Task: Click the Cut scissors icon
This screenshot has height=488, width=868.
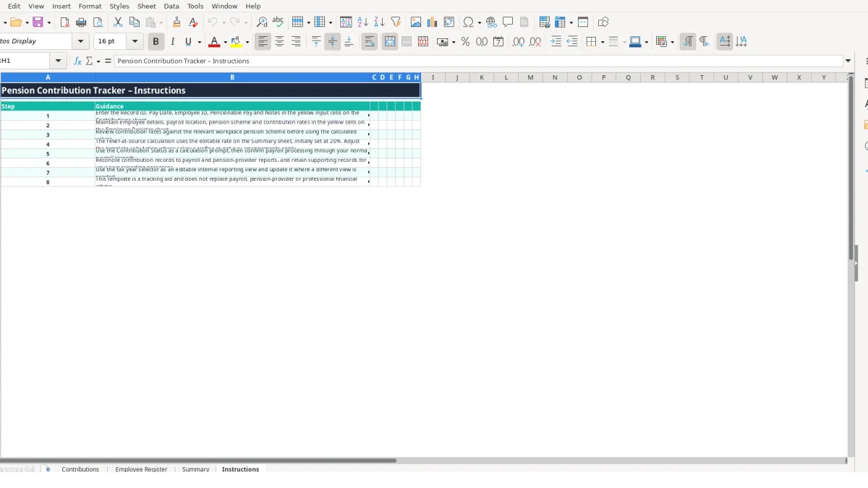Action: (x=118, y=22)
